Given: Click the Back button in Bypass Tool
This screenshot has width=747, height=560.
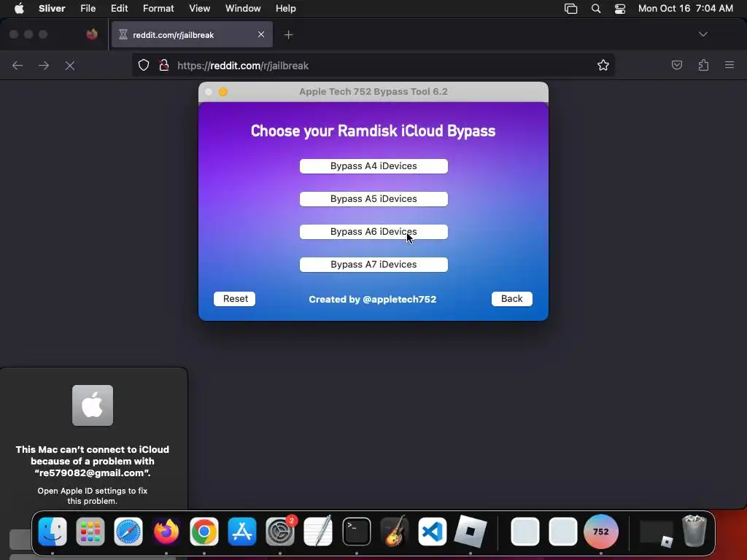Looking at the screenshot, I should coord(511,299).
